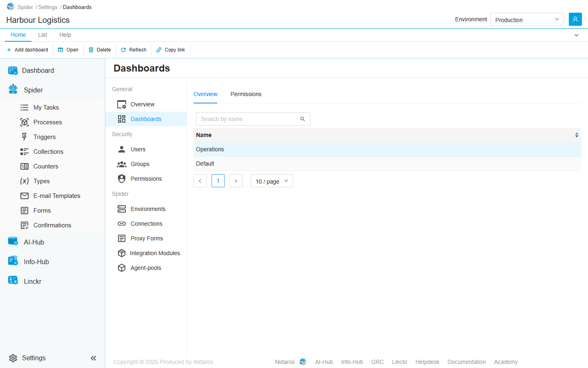Screen dimensions: 588x368
Task: Open the 10 / page size dropdown
Action: point(272,181)
